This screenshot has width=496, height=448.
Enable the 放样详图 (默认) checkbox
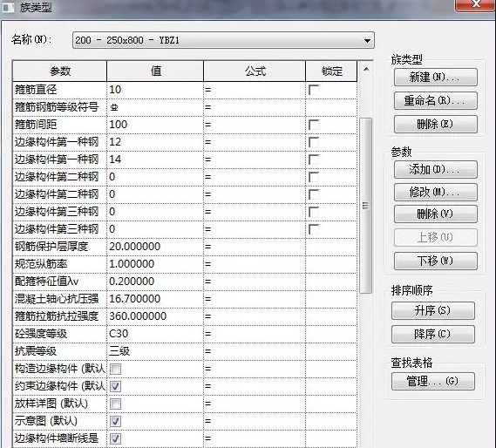[x=115, y=404]
